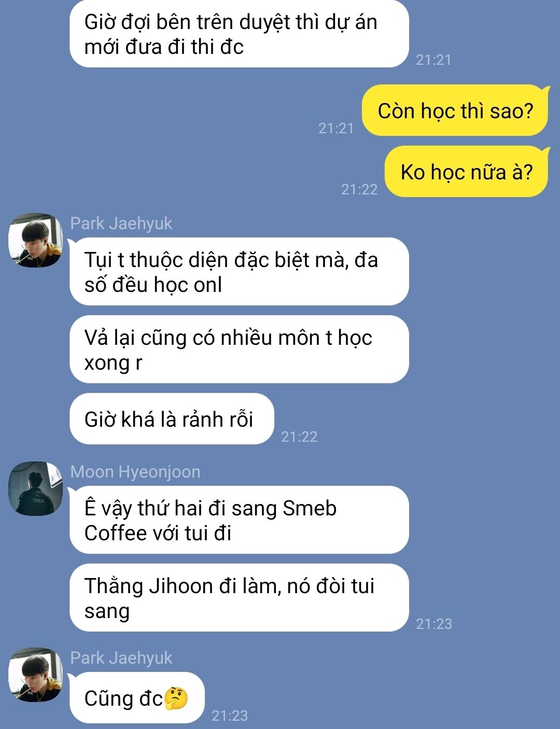Screen dimensions: 560x729
Task: Select the thinking face emoji
Action: click(176, 698)
